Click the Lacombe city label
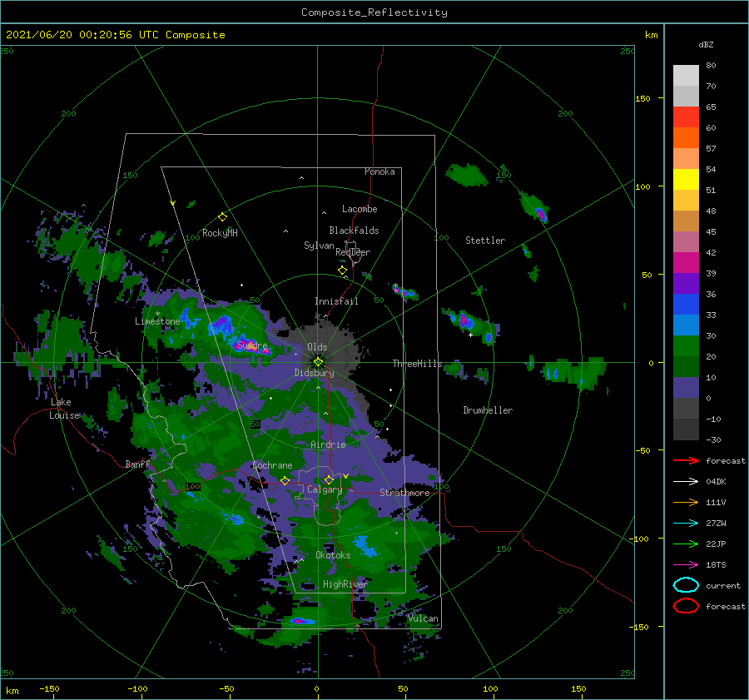749x700 pixels. tap(360, 209)
